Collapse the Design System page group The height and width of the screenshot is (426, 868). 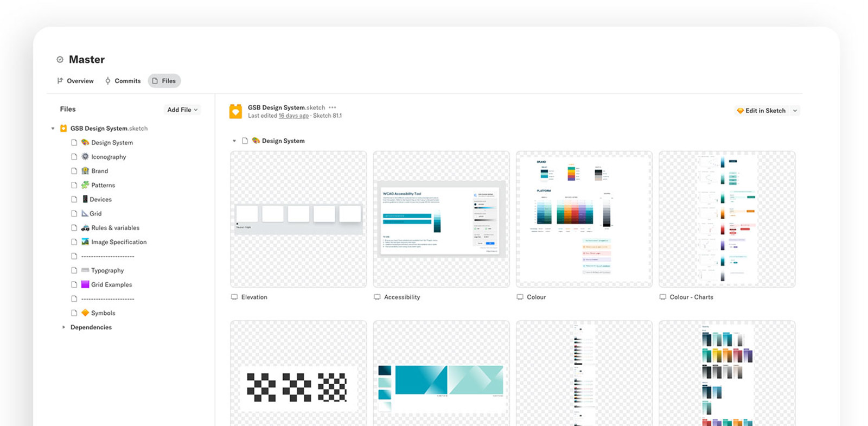pyautogui.click(x=234, y=141)
